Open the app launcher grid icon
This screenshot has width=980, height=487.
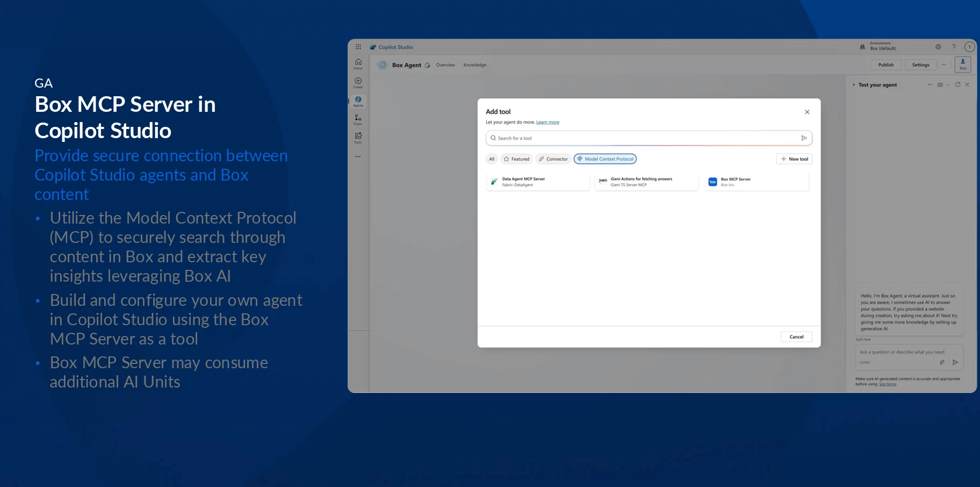[x=358, y=47]
